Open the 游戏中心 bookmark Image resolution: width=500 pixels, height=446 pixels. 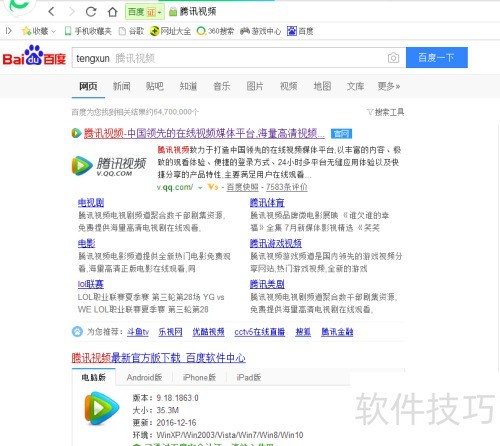tap(260, 31)
